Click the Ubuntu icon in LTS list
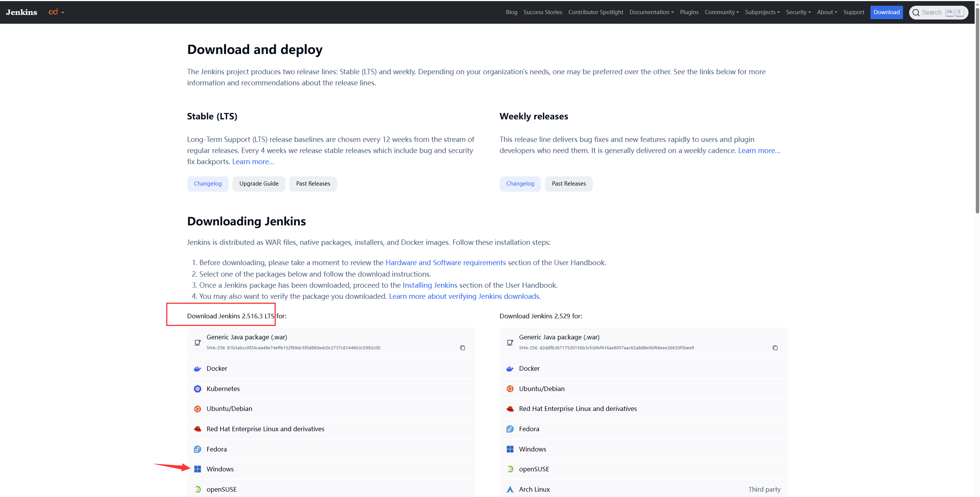Screen dimensions: 980x497 pos(198,409)
